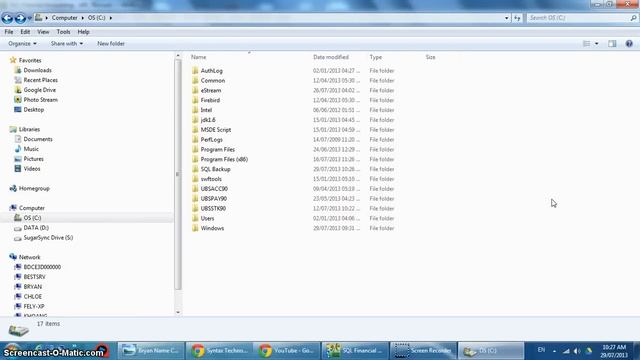Select the Intel folder name

tap(206, 110)
